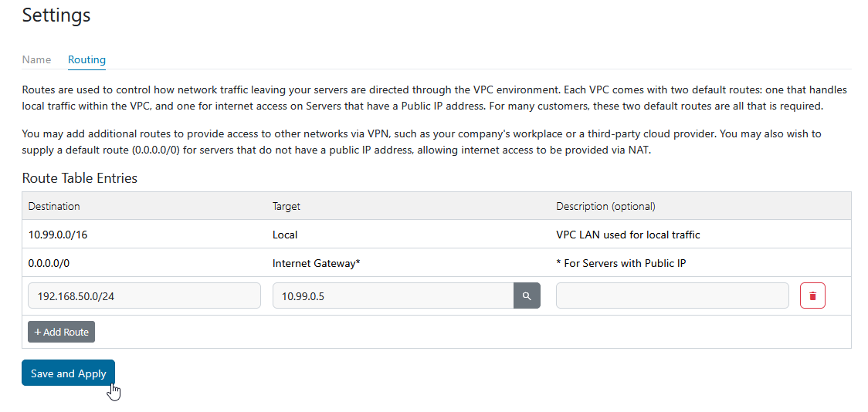Click the Route Table Entries heading
The height and width of the screenshot is (412, 868).
(x=80, y=178)
